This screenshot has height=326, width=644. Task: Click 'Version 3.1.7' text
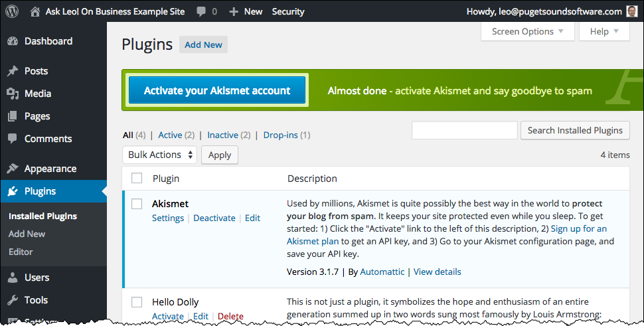[313, 272]
